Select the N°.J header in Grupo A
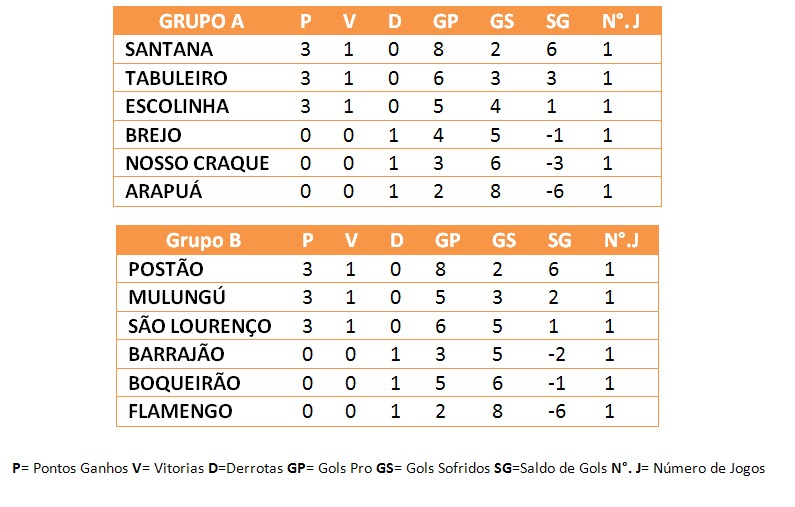795x507 pixels. tap(621, 21)
